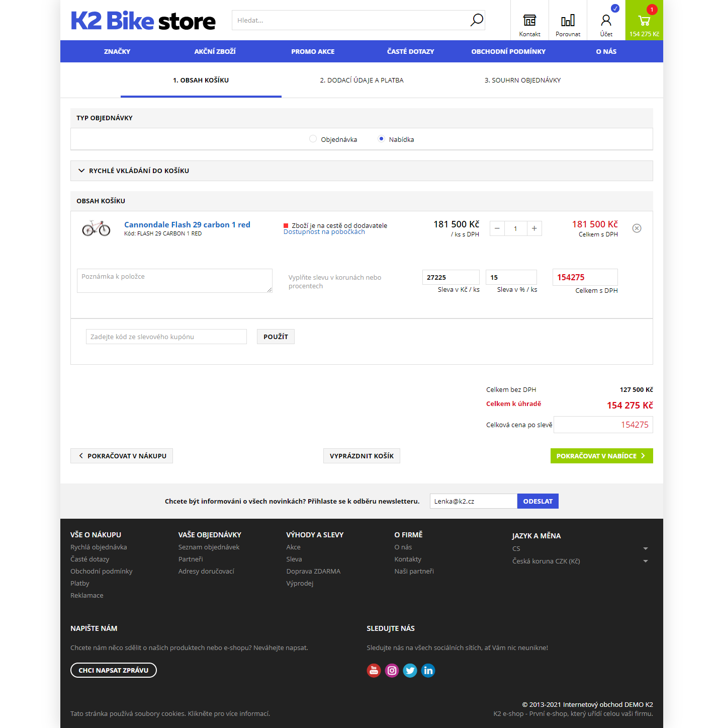Switch to Dodací údaje a platba step
The width and height of the screenshot is (715, 728).
tap(362, 80)
